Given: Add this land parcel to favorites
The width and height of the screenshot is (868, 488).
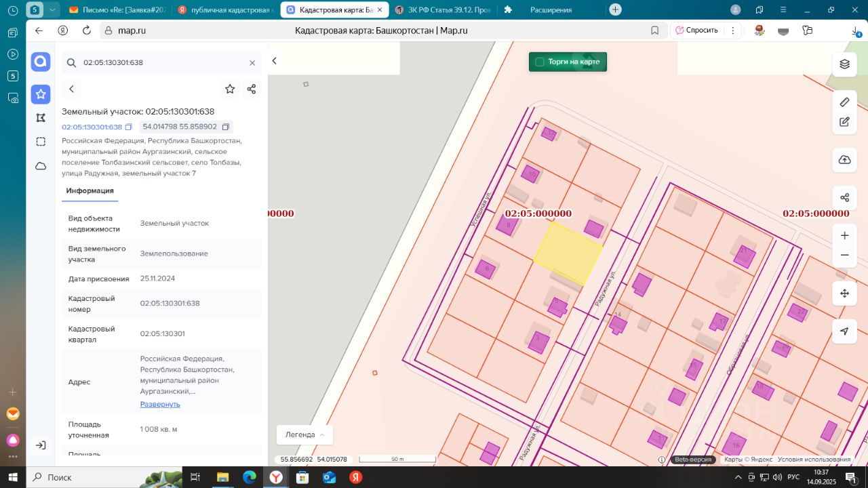Looking at the screenshot, I should (230, 89).
